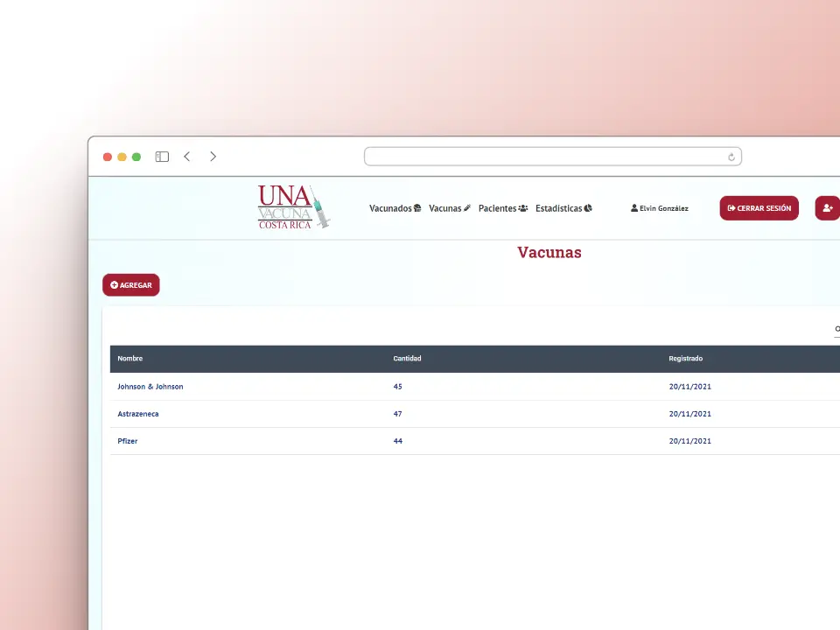The image size is (840, 630).
Task: Select the Astrazeneca vaccine row
Action: click(x=138, y=414)
